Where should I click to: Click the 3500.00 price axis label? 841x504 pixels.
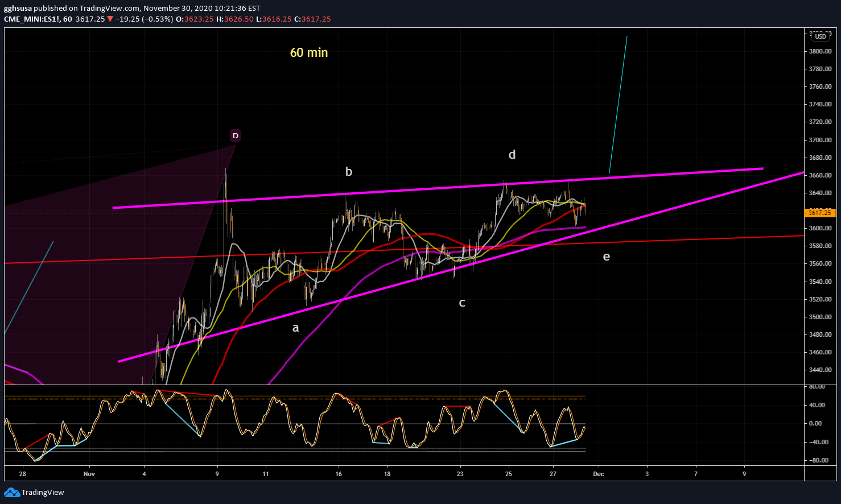(x=820, y=317)
